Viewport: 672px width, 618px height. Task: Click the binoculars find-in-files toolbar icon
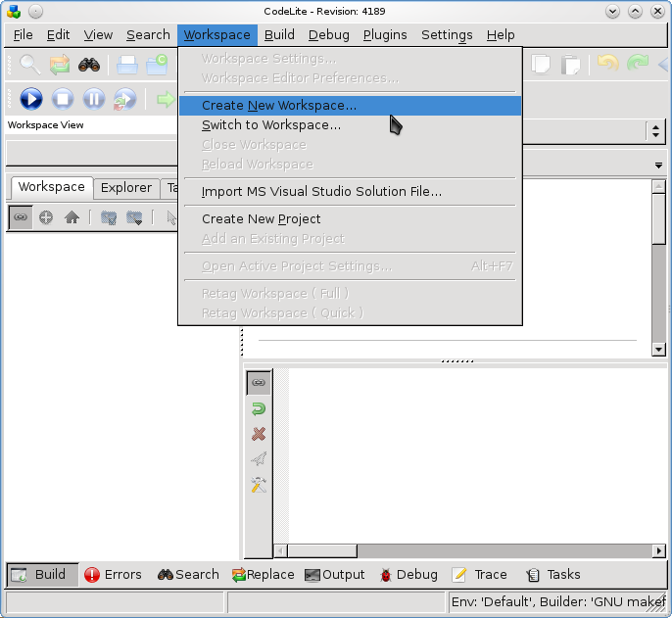pos(89,66)
